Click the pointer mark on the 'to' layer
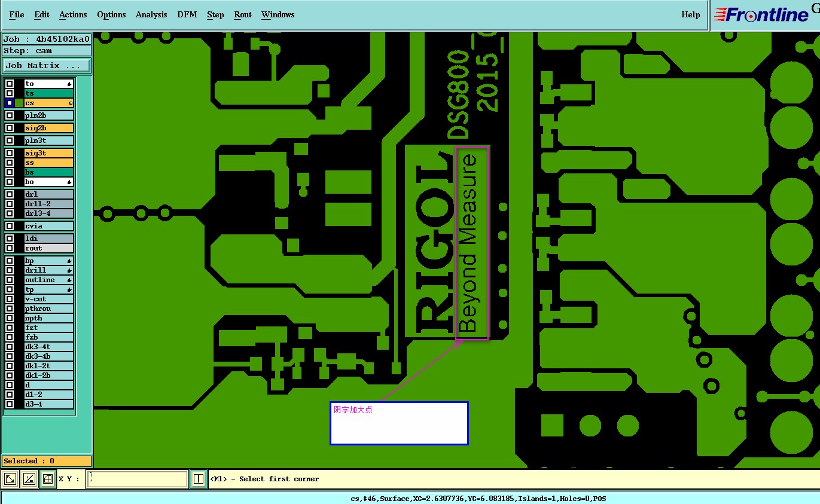 click(x=70, y=84)
